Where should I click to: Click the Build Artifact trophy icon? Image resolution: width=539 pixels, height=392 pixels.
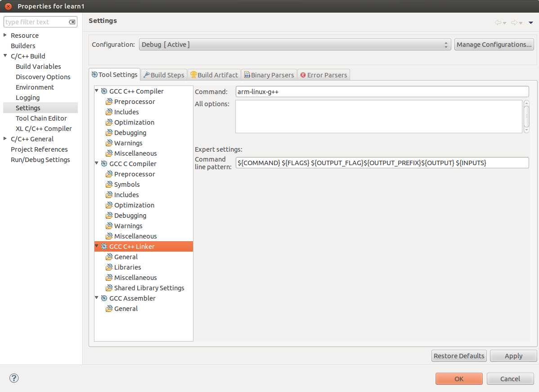(x=193, y=75)
